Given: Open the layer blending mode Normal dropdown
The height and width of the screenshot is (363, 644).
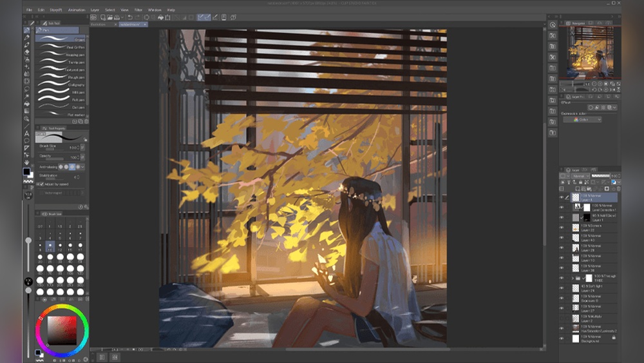Looking at the screenshot, I should coord(580,176).
